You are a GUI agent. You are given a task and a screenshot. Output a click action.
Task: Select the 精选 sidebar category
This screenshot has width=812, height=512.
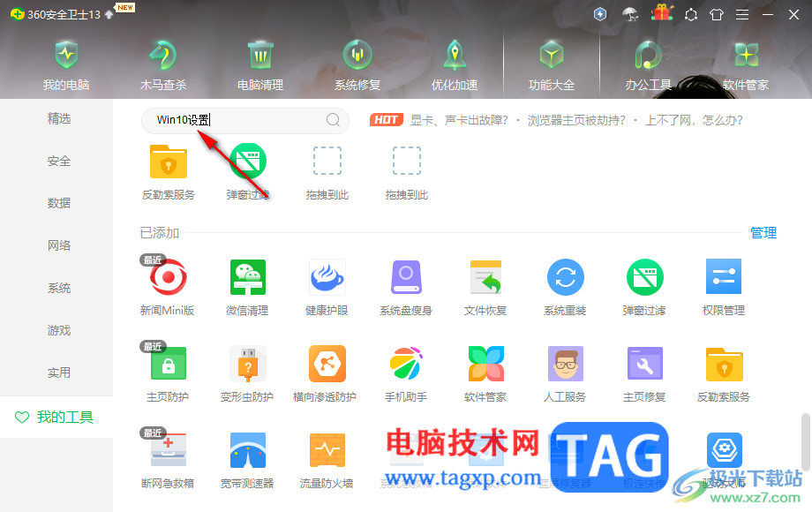tap(59, 118)
